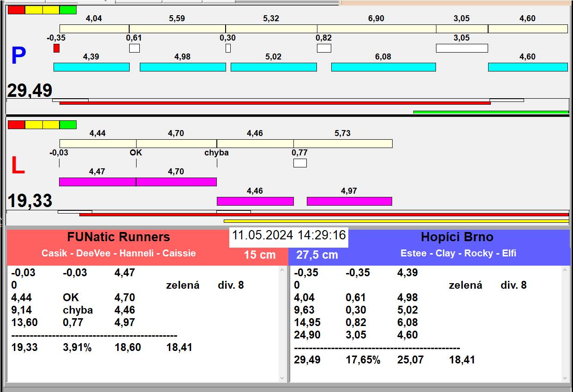Screen dimensions: 573x392
Task: Click the magenta 4,47 run bar
Action: pos(97,182)
